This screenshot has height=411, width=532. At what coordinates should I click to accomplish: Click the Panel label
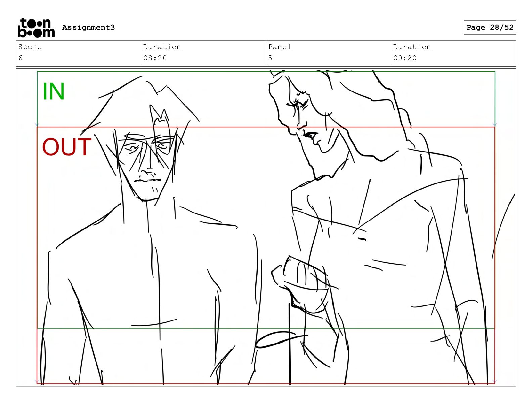click(x=280, y=47)
